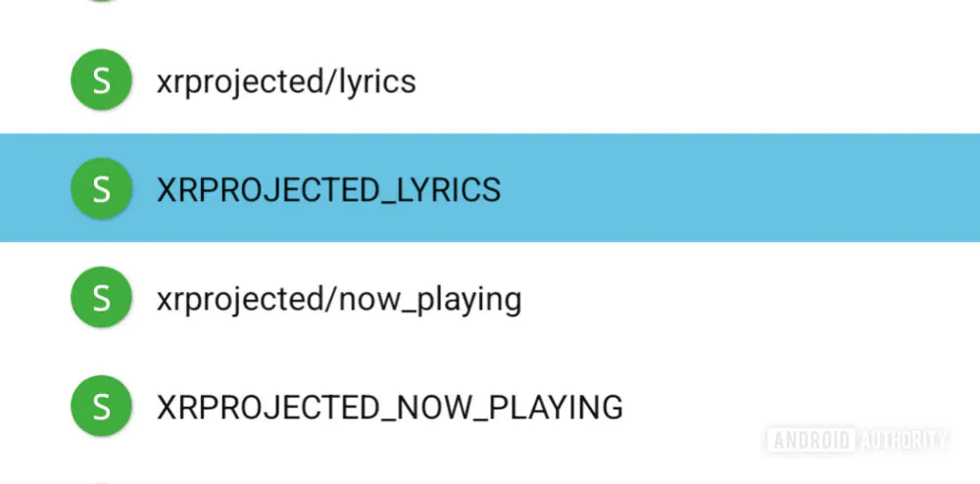Click empty space right of xrprojected/lyrics
980x484 pixels.
[686, 81]
